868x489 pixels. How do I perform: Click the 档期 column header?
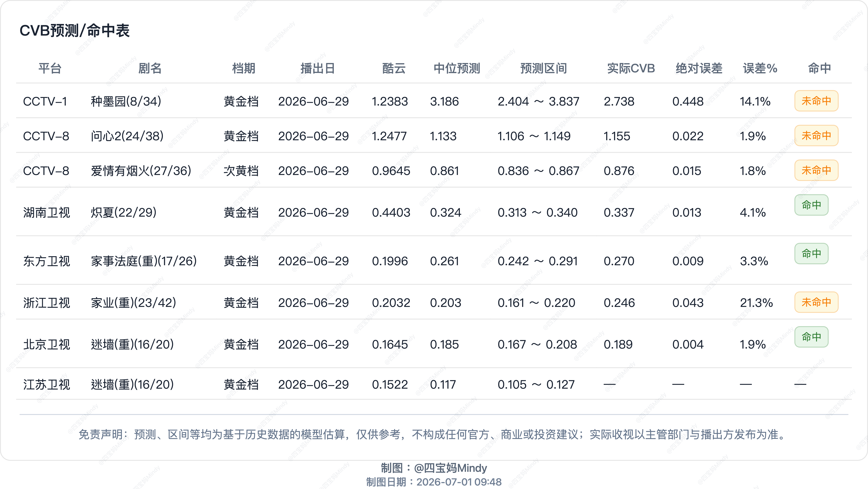[x=244, y=68]
